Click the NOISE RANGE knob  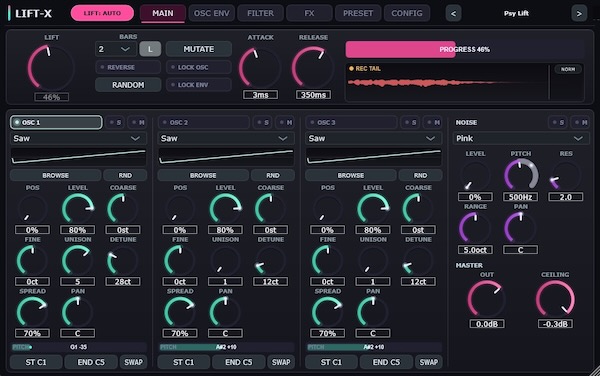[475, 228]
